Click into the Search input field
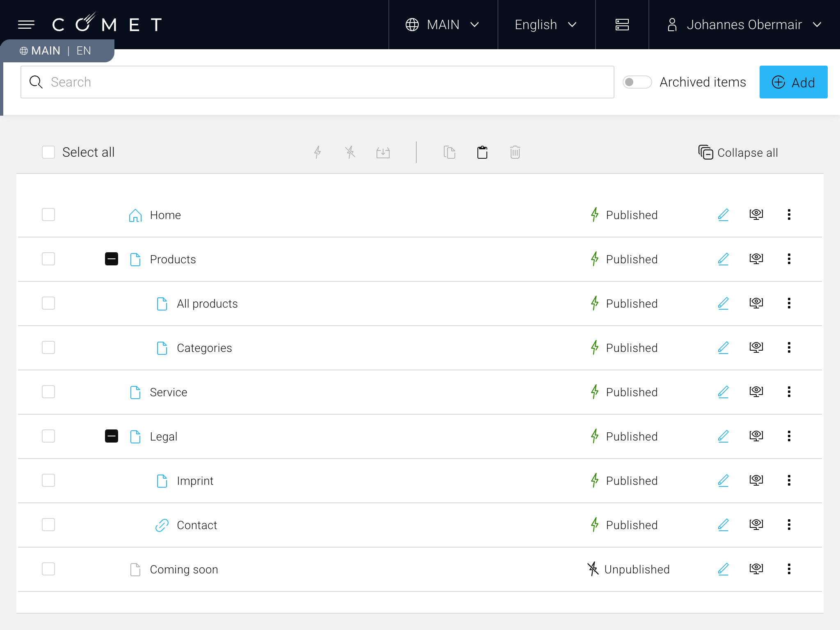The image size is (840, 630). pyautogui.click(x=324, y=82)
